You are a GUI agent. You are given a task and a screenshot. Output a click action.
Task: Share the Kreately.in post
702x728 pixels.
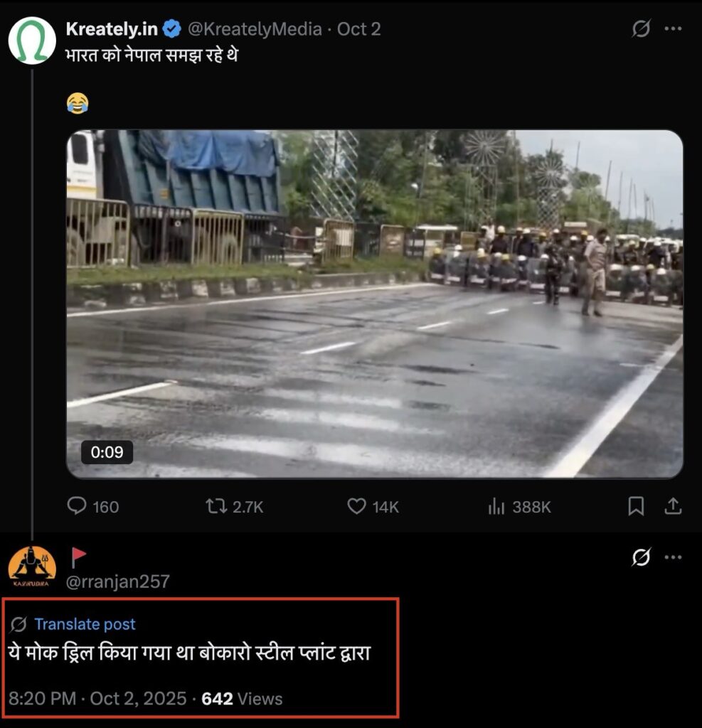(x=673, y=506)
